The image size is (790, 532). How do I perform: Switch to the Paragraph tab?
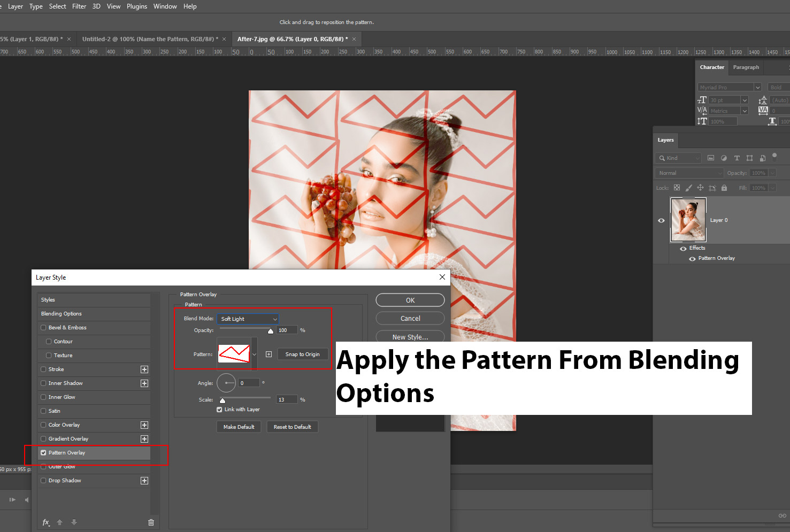(x=746, y=67)
